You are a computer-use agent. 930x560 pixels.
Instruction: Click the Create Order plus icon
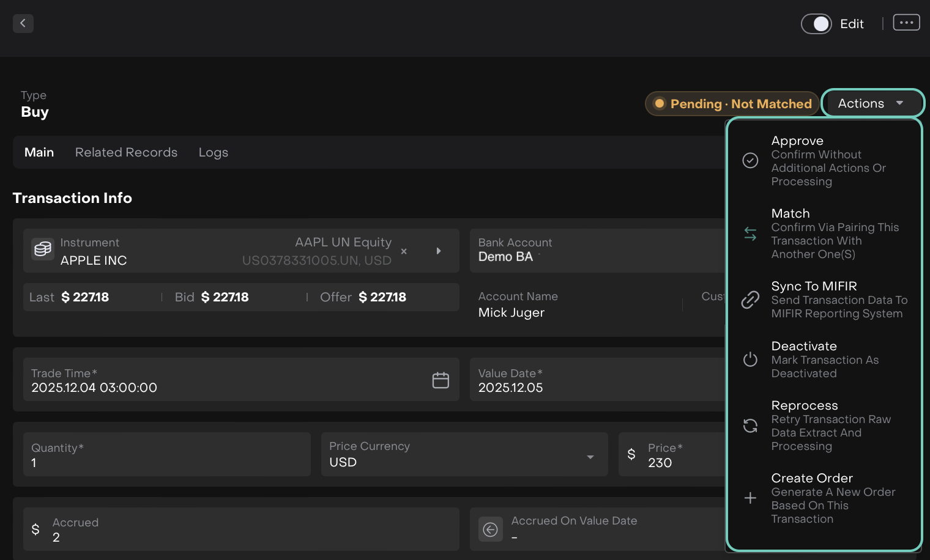[x=750, y=498]
